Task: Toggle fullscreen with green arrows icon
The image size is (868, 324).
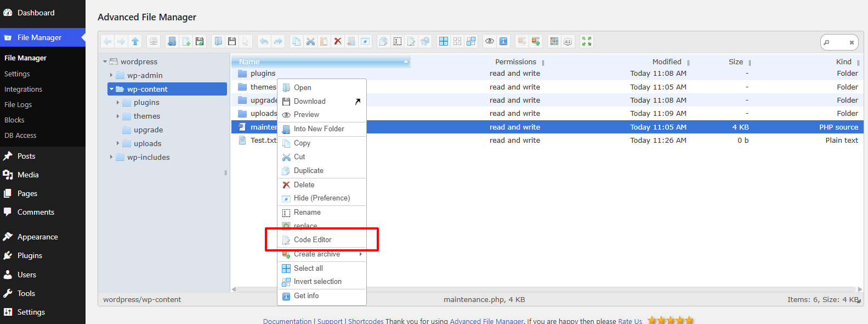Action: (587, 41)
